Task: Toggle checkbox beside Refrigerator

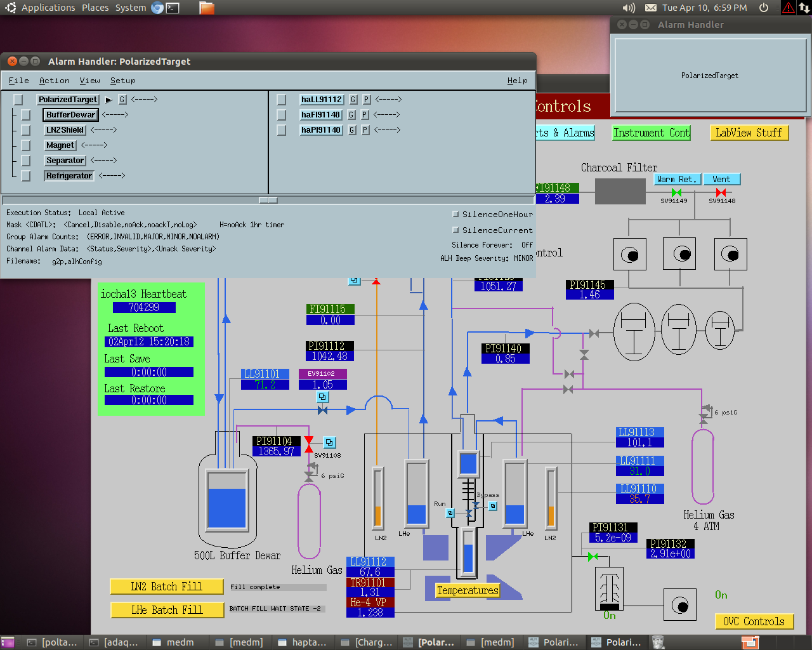Action: [26, 176]
